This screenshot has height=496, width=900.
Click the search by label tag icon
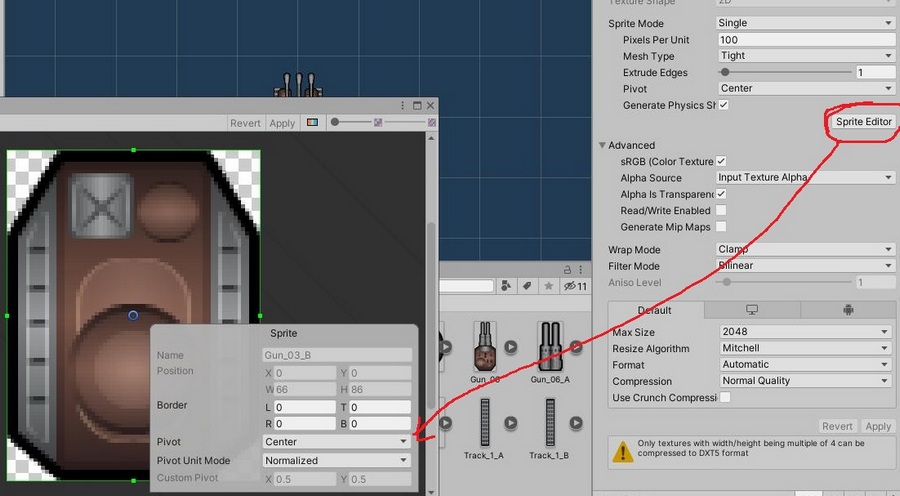pyautogui.click(x=526, y=287)
